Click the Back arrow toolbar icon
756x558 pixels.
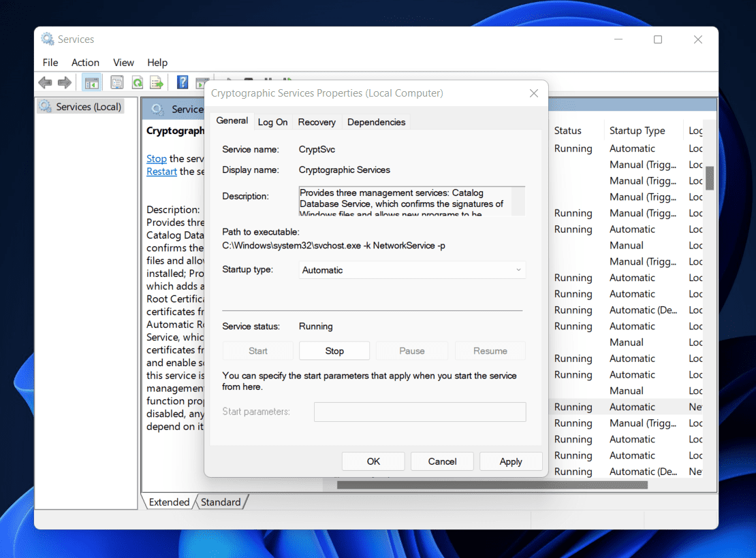coord(45,82)
